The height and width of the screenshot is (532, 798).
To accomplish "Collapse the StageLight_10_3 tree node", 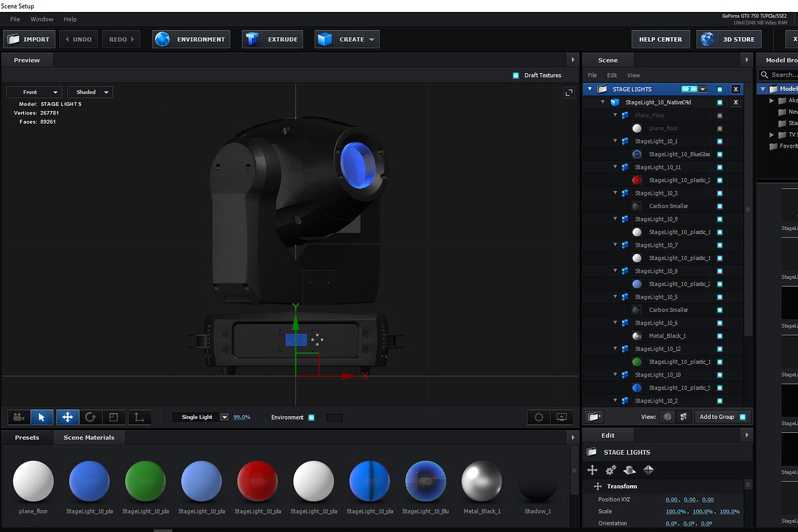I will [x=615, y=194].
